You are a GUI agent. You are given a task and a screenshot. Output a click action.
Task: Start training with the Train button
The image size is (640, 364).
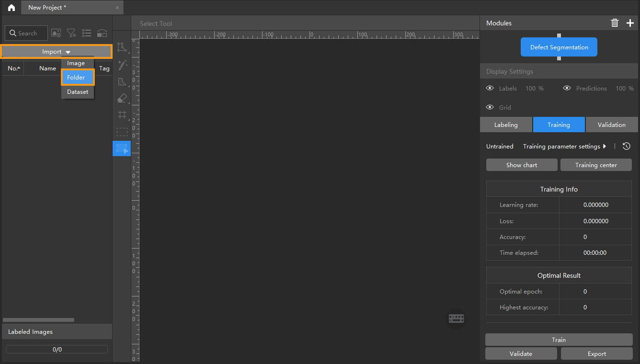(x=559, y=340)
